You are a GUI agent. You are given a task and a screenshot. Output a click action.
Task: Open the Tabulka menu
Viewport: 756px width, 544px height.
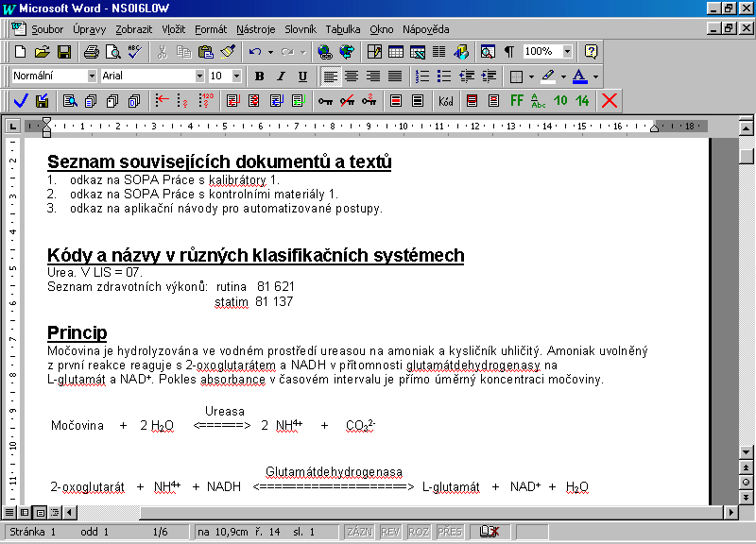(x=344, y=29)
